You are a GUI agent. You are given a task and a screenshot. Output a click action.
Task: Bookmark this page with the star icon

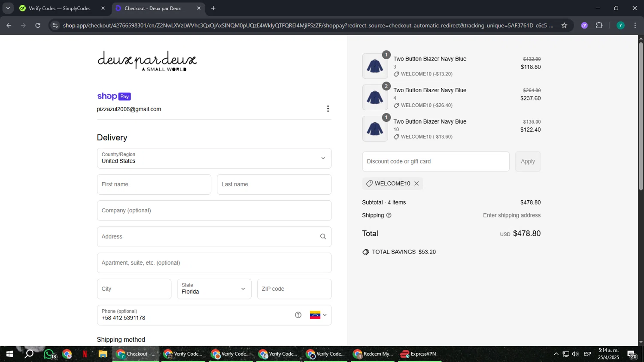coord(564,25)
